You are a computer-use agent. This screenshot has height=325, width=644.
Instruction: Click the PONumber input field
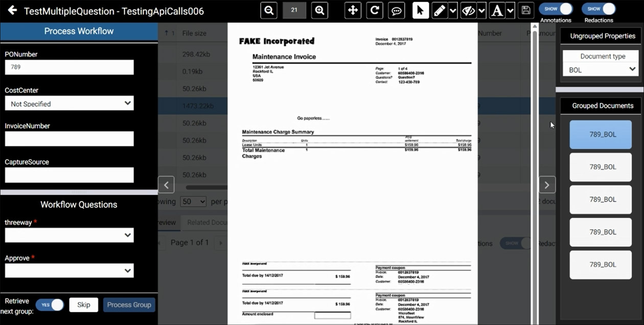70,67
